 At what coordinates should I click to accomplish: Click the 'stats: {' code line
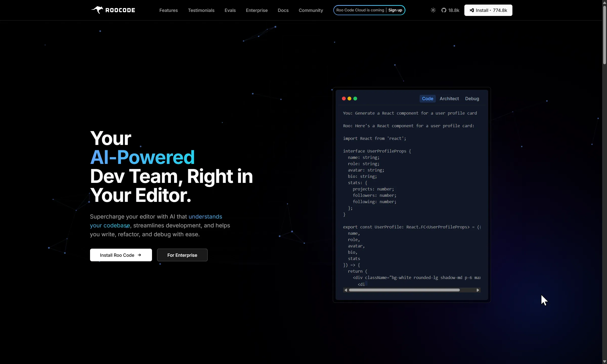coord(358,183)
